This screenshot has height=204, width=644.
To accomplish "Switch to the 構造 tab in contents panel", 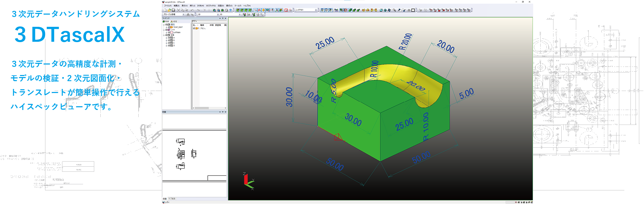I will pyautogui.click(x=174, y=21).
